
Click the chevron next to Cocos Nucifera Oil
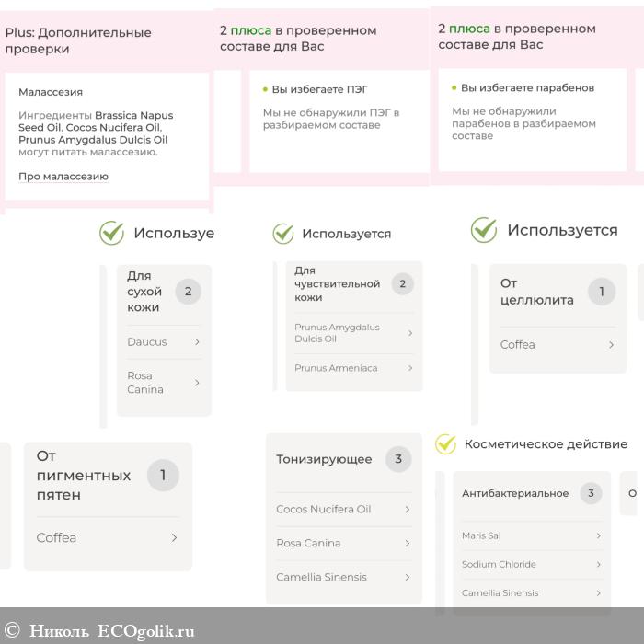click(408, 510)
